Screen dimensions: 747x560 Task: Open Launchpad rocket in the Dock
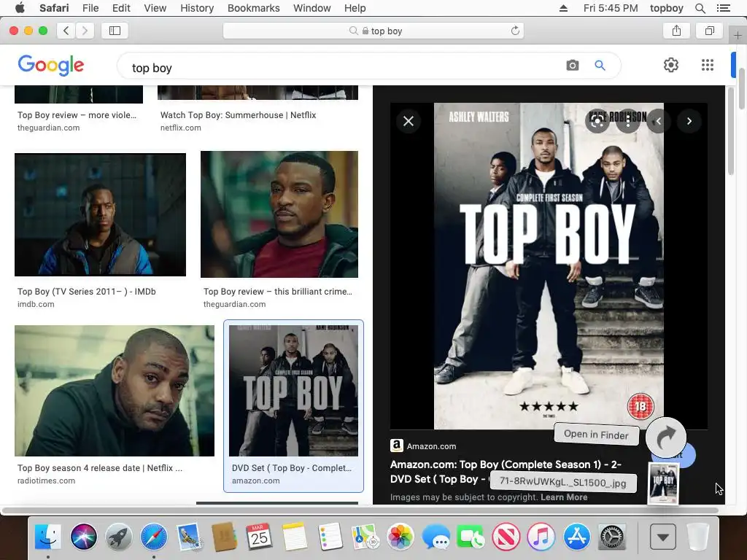pos(119,537)
